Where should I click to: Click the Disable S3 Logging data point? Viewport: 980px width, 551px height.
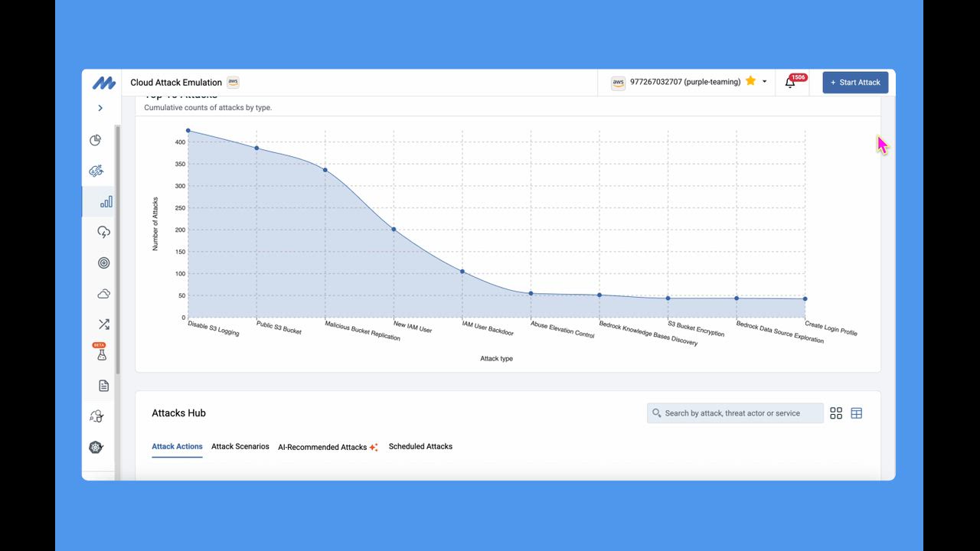tap(188, 131)
